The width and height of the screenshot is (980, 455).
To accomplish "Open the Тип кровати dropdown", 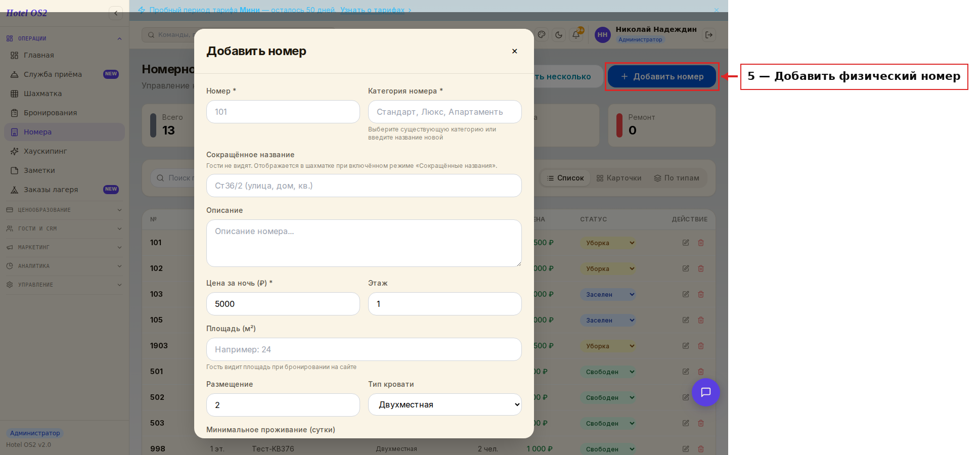I will pyautogui.click(x=445, y=404).
